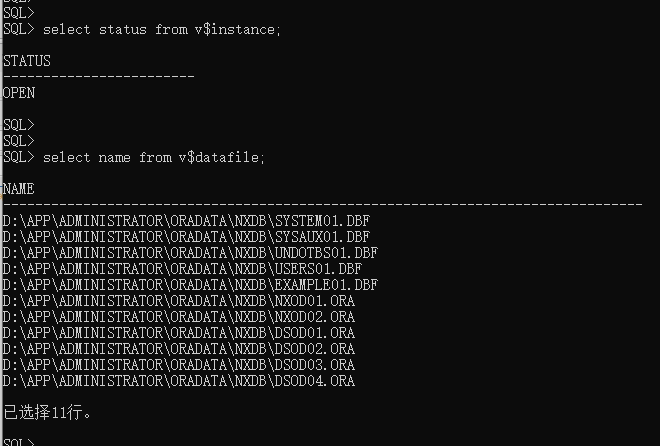Select the NXOD02.ORA datafile path
The image size is (660, 446).
178,317
